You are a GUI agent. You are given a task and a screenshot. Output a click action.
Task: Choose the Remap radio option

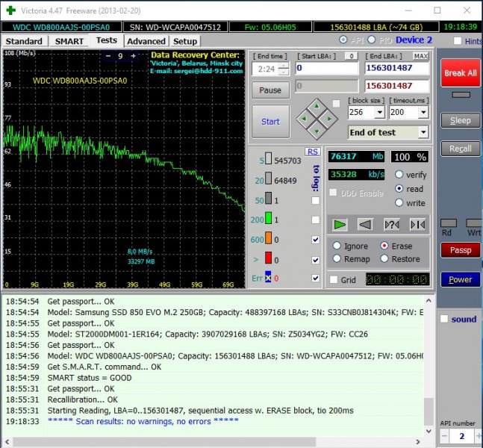[x=337, y=258]
